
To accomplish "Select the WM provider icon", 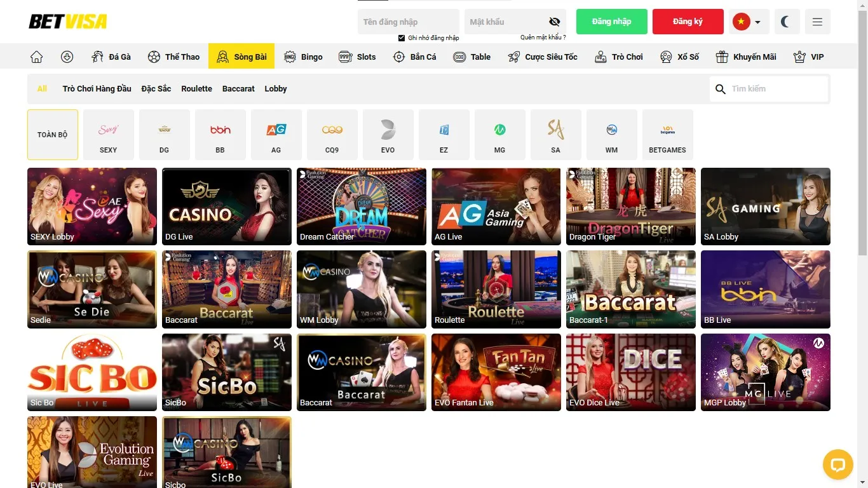I will click(x=612, y=135).
